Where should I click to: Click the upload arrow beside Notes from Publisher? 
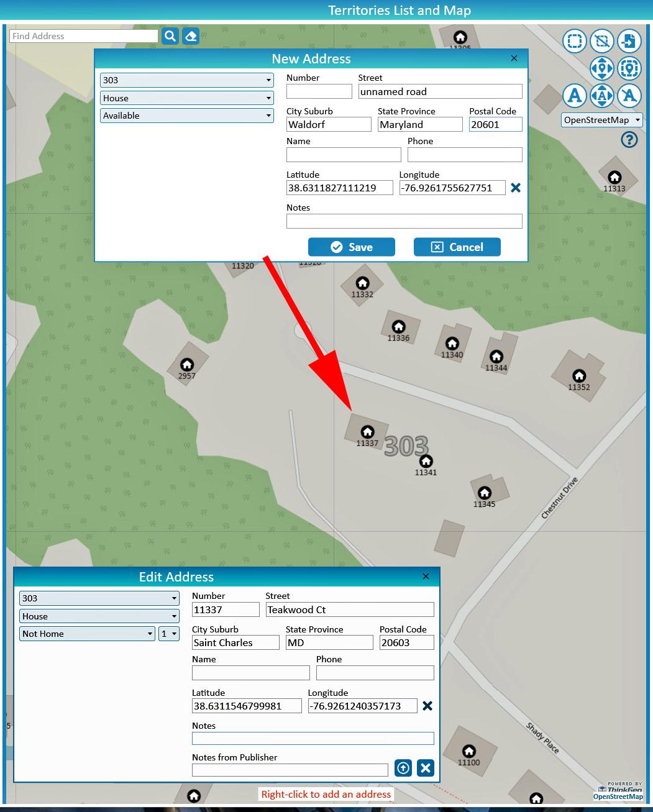tap(403, 768)
